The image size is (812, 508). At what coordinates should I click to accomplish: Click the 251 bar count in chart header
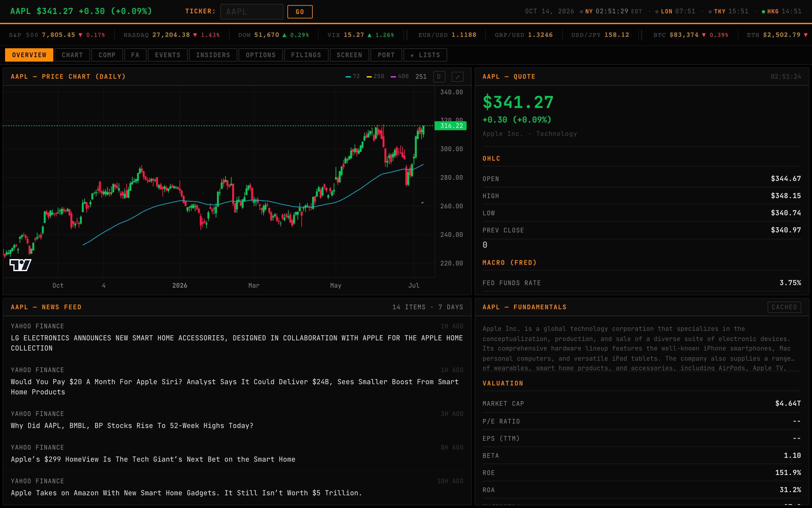[421, 77]
